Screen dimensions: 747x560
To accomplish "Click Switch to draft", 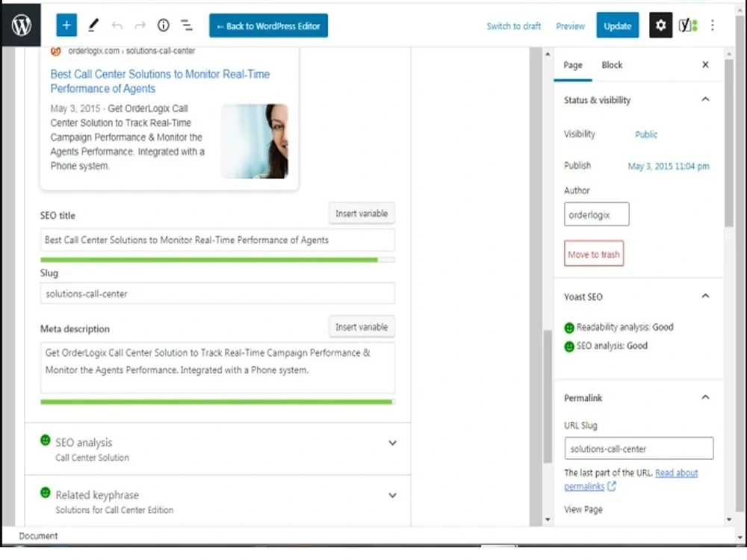I will coord(514,26).
